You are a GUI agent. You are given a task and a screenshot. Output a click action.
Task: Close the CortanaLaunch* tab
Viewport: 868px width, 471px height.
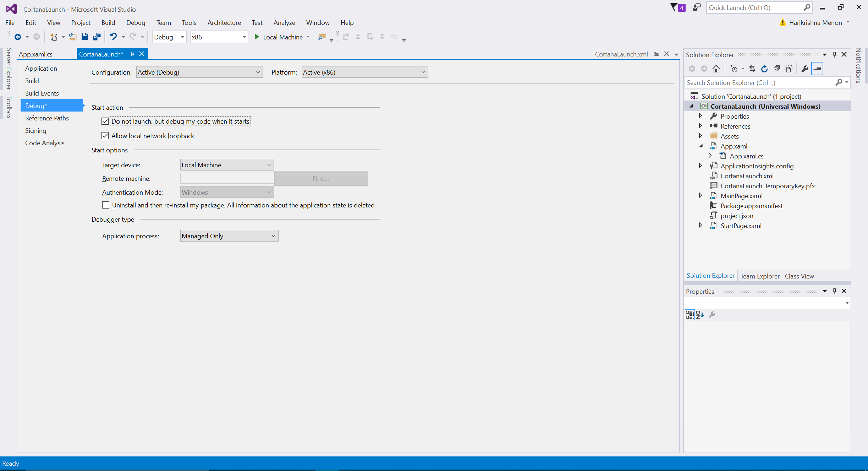pos(142,54)
